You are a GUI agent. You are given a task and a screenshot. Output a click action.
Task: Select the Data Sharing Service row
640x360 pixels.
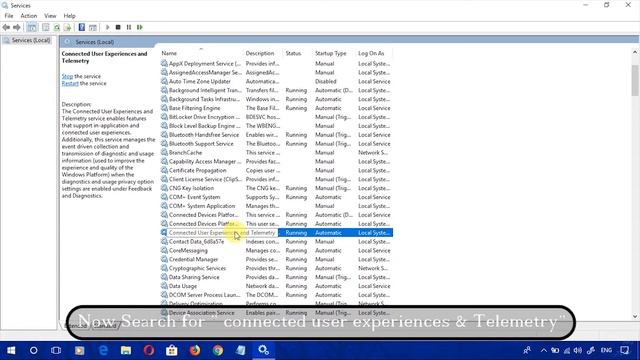276,277
